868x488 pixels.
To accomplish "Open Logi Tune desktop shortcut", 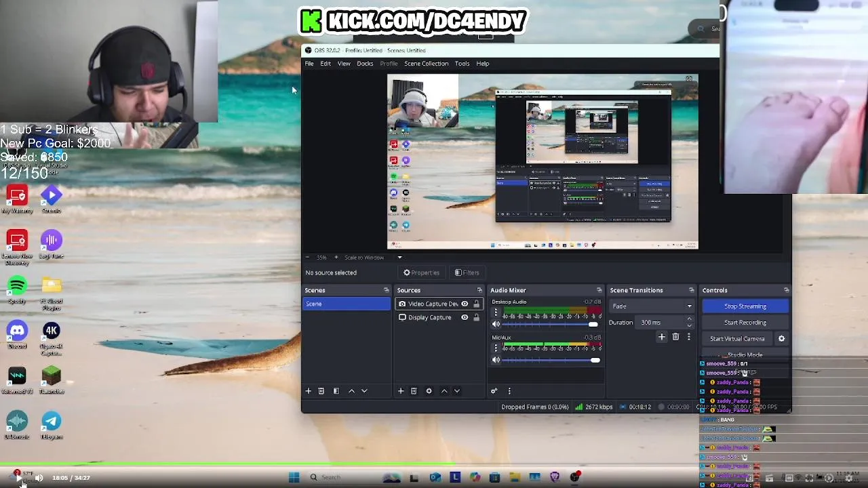I will coord(51,245).
